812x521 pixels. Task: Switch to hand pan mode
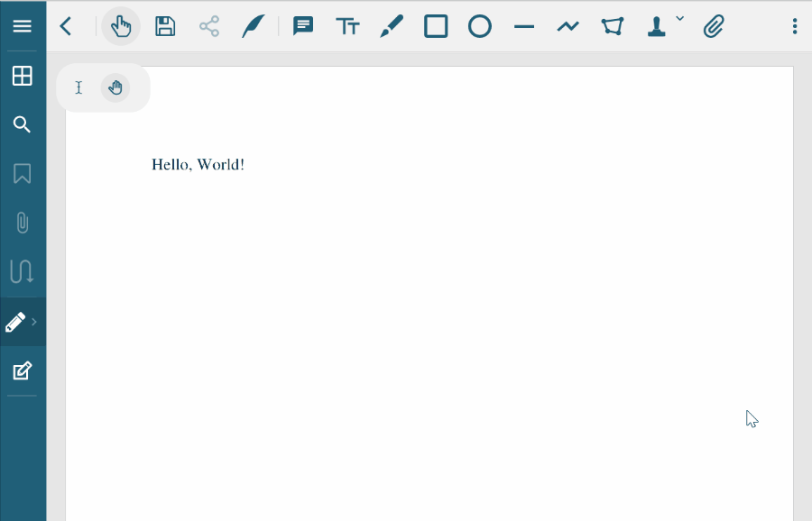pyautogui.click(x=115, y=87)
